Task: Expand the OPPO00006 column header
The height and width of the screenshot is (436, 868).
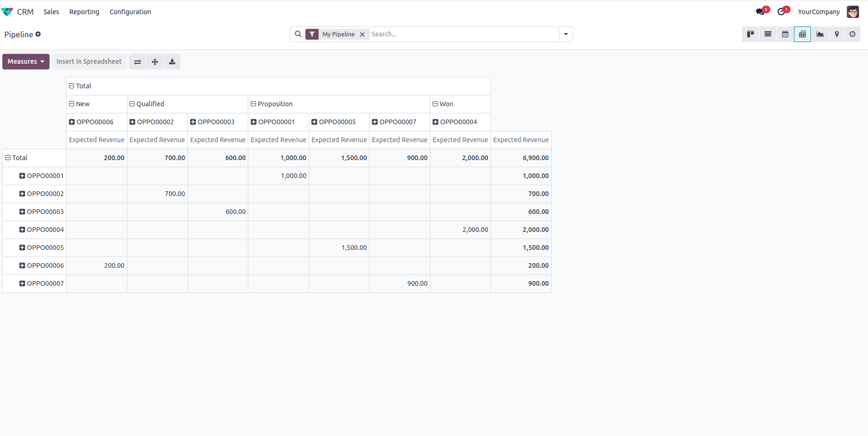Action: (97, 122)
